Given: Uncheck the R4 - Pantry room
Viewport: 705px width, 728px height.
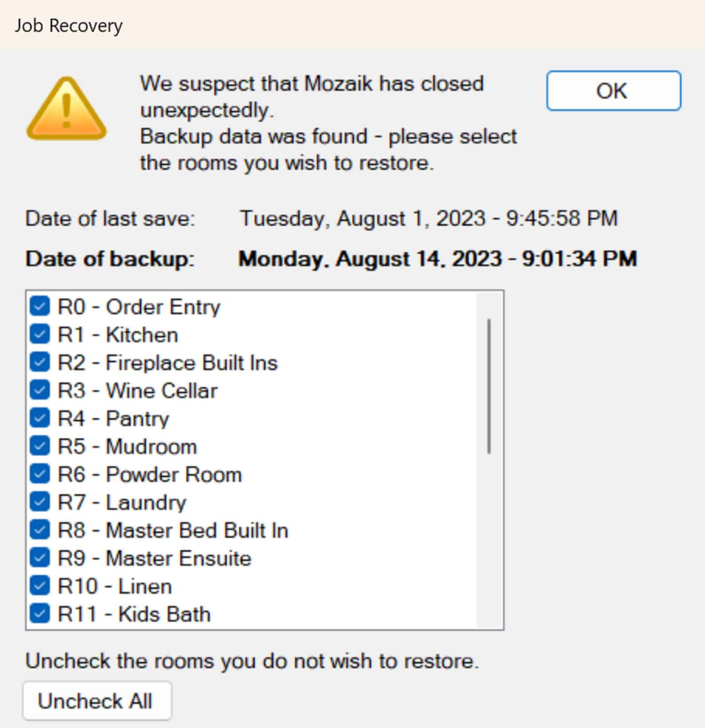Looking at the screenshot, I should point(40,419).
